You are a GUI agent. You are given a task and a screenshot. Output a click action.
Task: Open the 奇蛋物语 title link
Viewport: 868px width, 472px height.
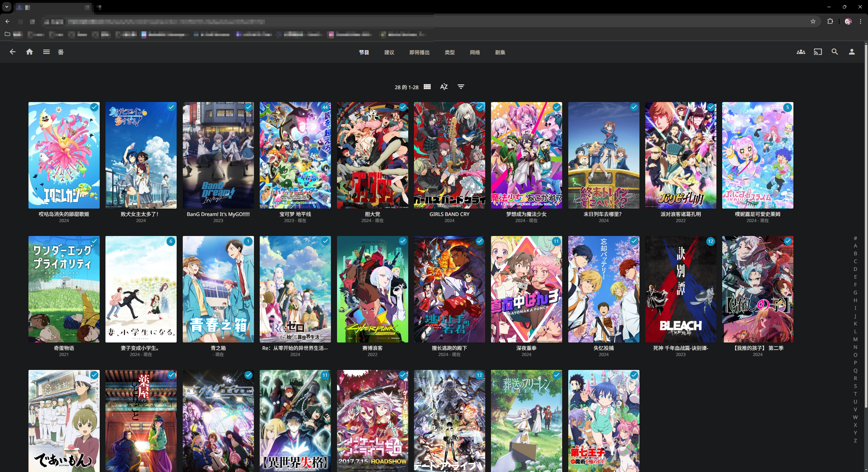click(x=64, y=348)
